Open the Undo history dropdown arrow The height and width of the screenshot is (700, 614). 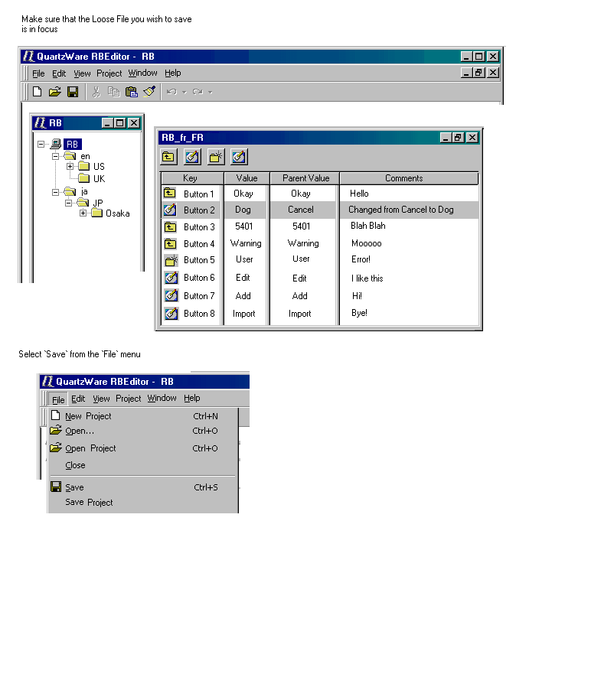[184, 93]
